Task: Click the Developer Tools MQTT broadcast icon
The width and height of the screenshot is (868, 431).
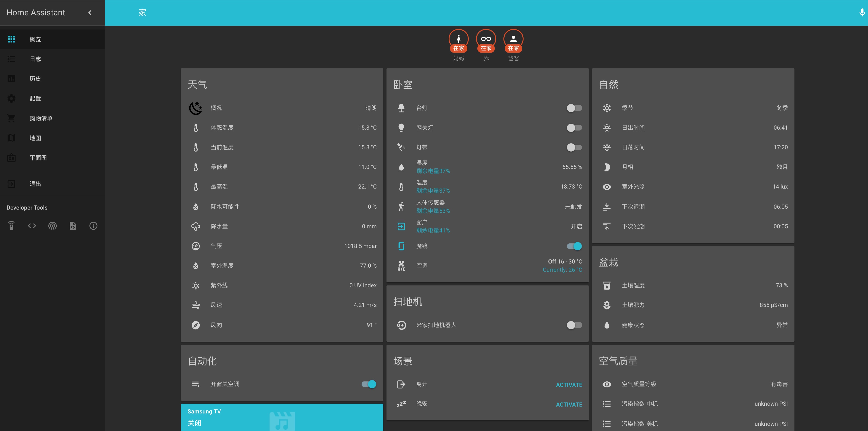Action: (x=52, y=226)
